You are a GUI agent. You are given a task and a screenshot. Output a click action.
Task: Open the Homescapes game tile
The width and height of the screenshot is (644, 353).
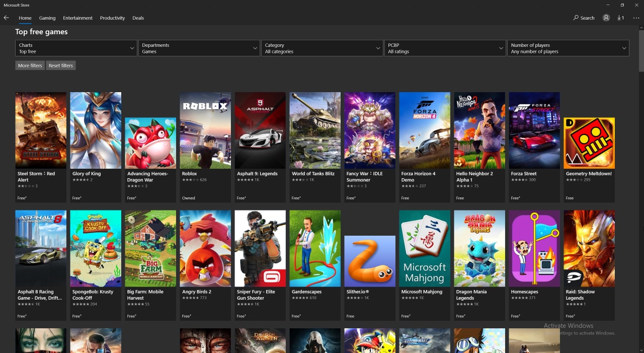(x=534, y=265)
